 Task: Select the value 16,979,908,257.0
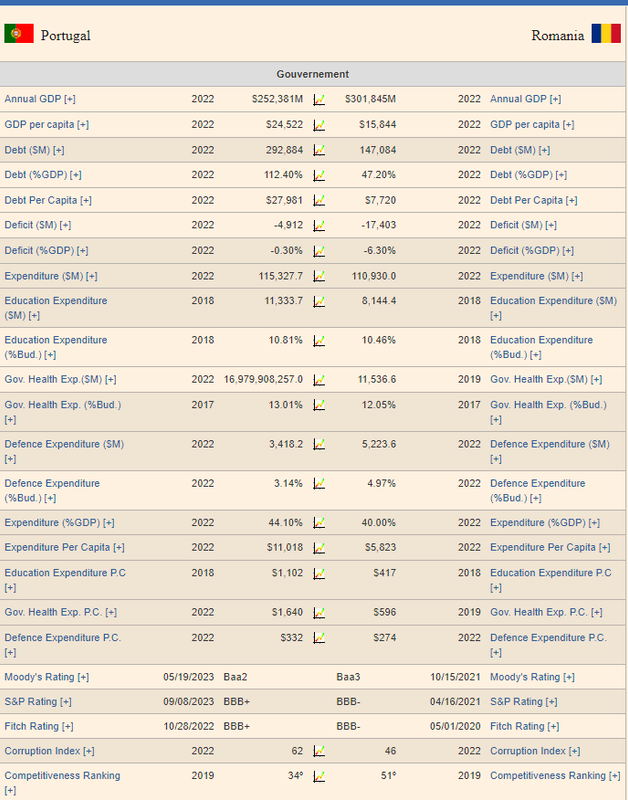263,379
